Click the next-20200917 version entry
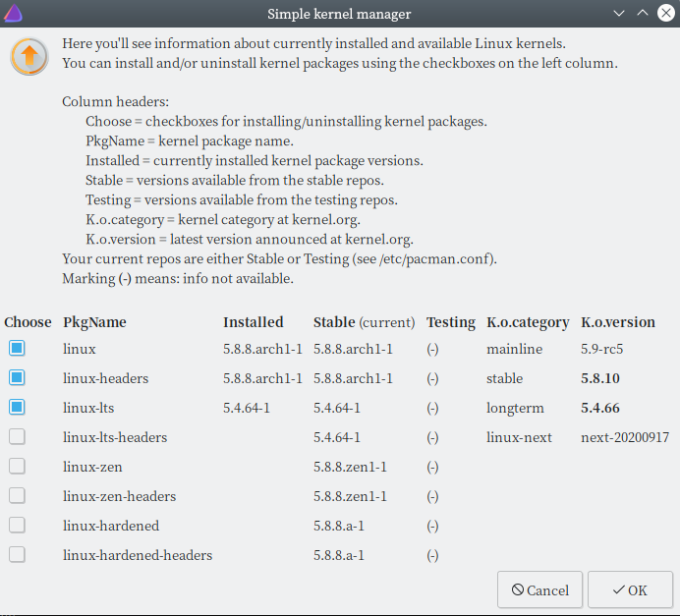The image size is (680, 616). coord(623,437)
